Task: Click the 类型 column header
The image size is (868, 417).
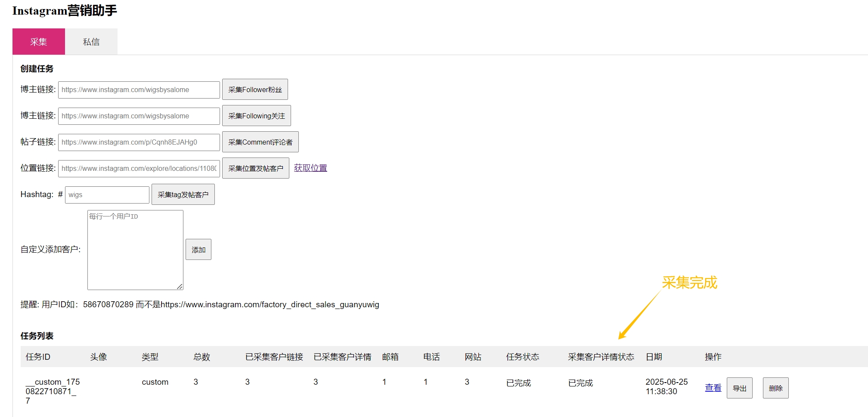Action: (150, 357)
